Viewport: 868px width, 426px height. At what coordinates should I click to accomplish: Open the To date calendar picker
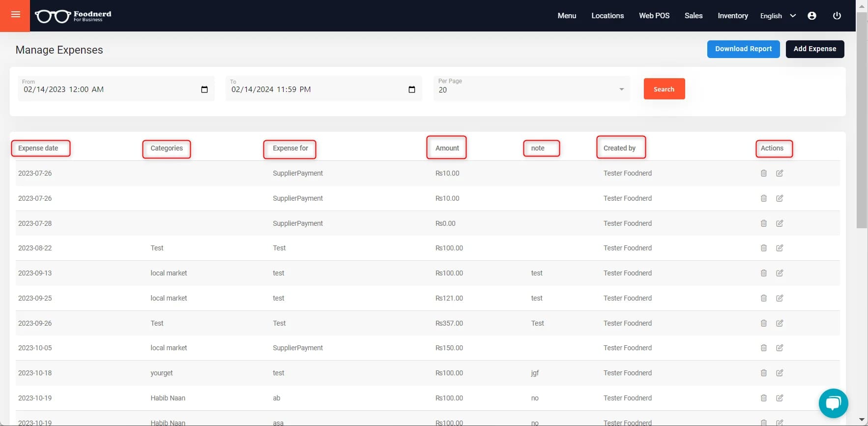pos(412,90)
